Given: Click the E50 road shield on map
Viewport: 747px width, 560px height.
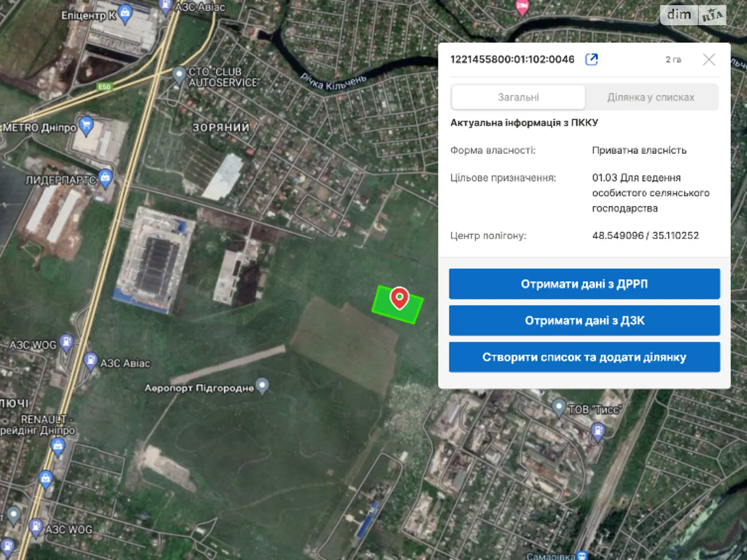Looking at the screenshot, I should [x=105, y=87].
